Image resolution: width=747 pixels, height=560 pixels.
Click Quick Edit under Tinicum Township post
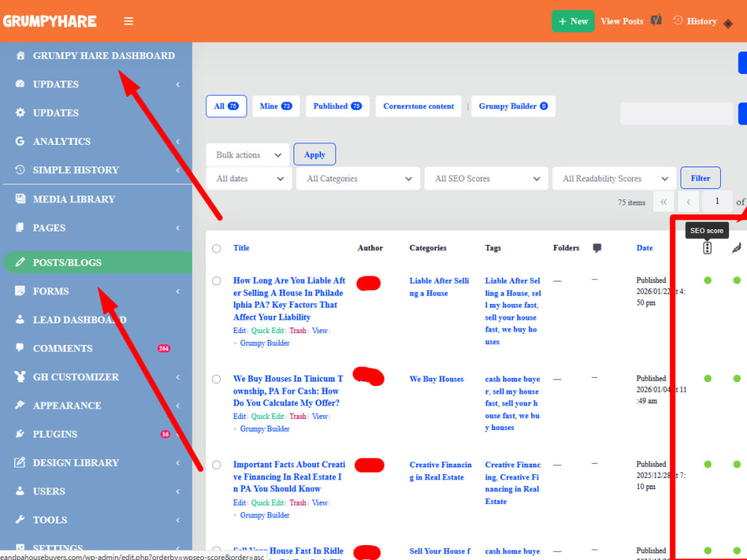(x=267, y=416)
